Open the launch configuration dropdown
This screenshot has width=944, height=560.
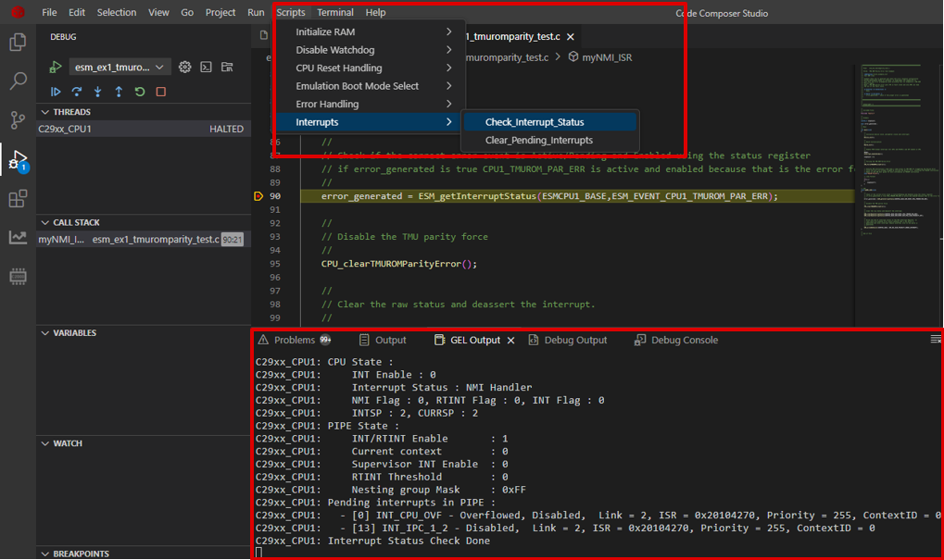(x=120, y=67)
